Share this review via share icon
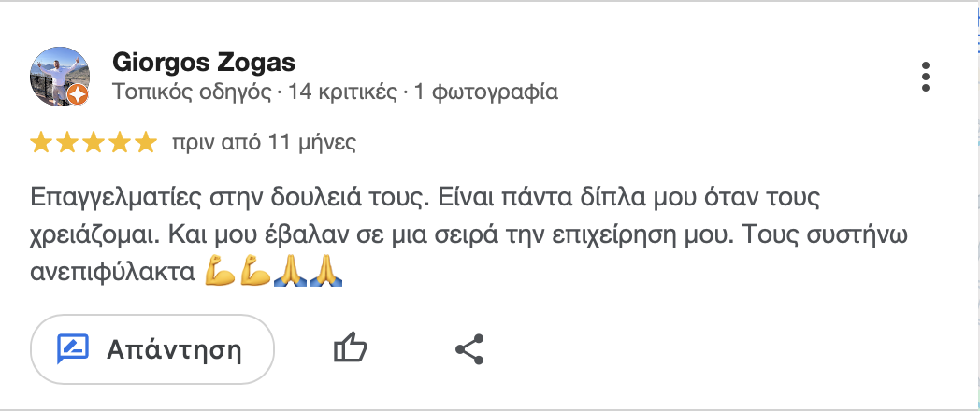 pos(468,349)
